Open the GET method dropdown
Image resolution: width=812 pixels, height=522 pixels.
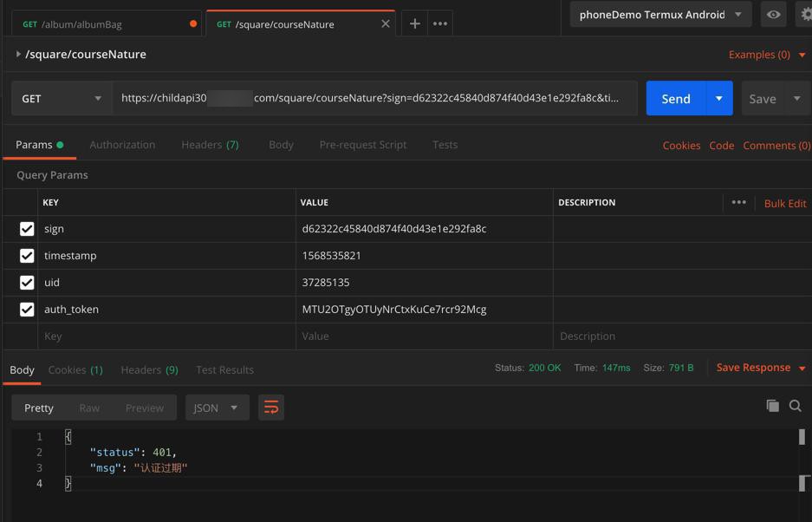coord(62,99)
